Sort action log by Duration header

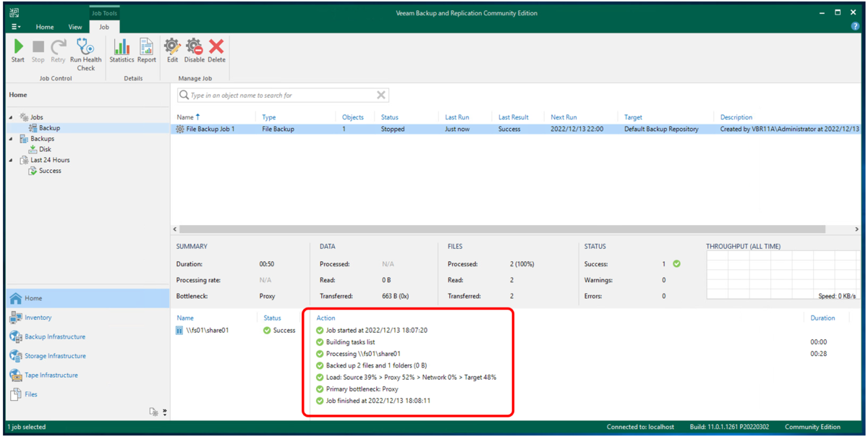pyautogui.click(x=822, y=318)
